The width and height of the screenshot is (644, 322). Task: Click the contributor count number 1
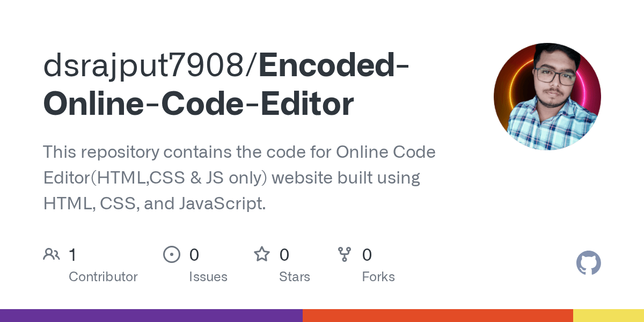point(72,254)
